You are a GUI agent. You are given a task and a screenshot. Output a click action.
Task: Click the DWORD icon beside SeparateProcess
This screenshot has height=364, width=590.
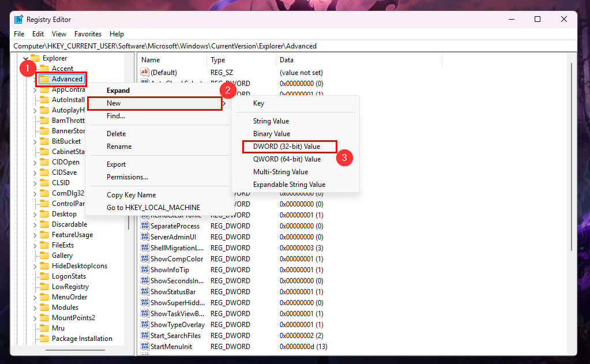[x=145, y=226]
